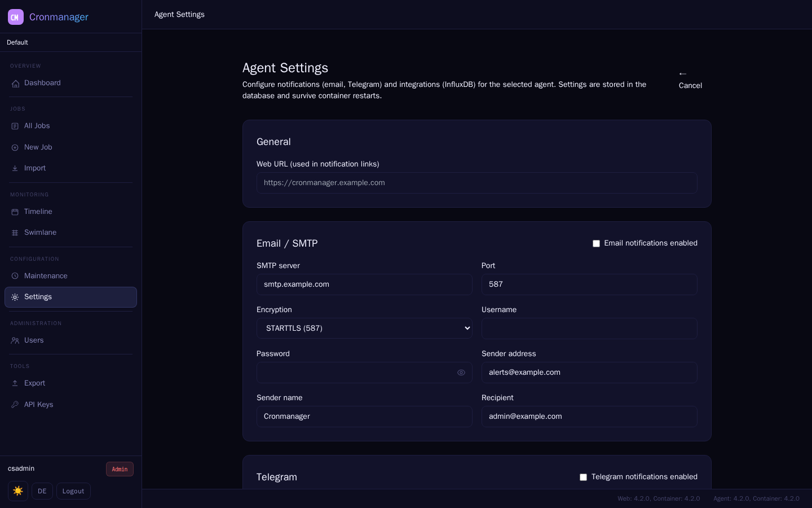Focus the Web URL input field
Image resolution: width=812 pixels, height=508 pixels.
[x=477, y=183]
